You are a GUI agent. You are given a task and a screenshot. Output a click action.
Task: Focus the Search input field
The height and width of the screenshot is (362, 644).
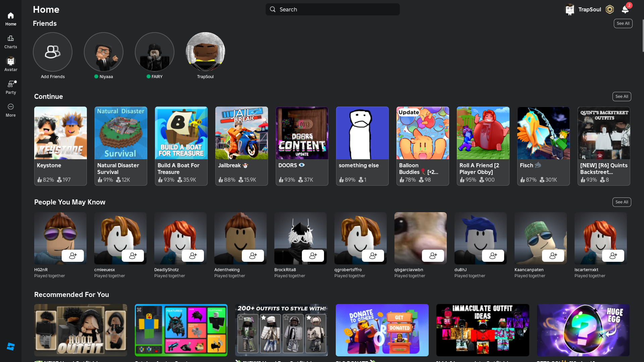(333, 9)
